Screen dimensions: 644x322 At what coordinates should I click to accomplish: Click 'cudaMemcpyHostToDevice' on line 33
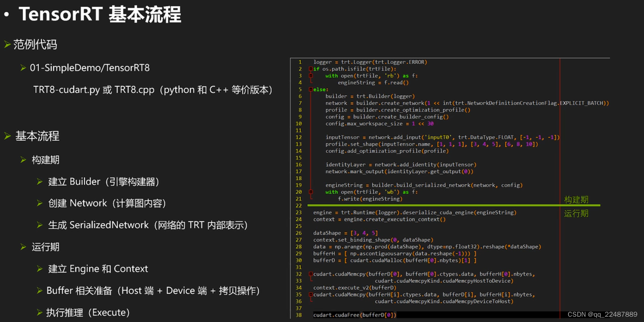pos(476,281)
